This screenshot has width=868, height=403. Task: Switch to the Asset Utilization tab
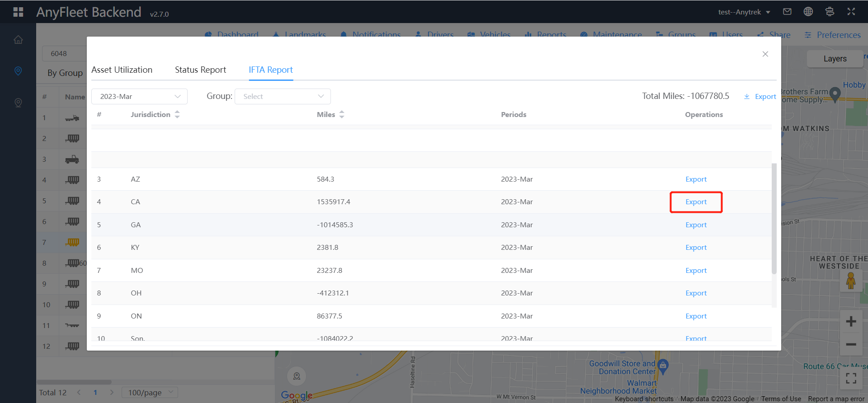122,70
